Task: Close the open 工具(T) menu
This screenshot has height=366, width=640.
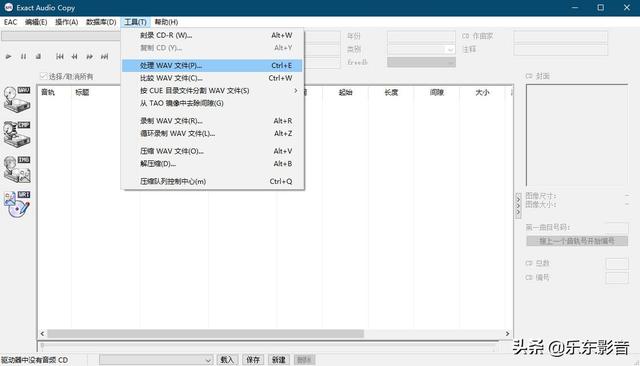Action: click(x=135, y=22)
